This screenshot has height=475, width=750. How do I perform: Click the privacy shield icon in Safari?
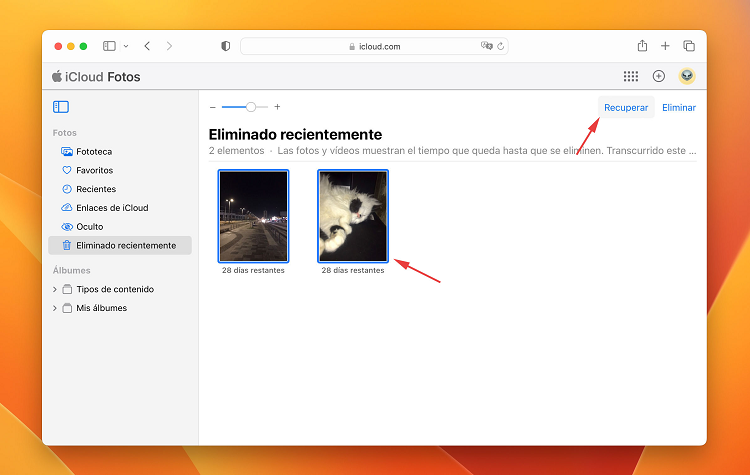point(225,46)
